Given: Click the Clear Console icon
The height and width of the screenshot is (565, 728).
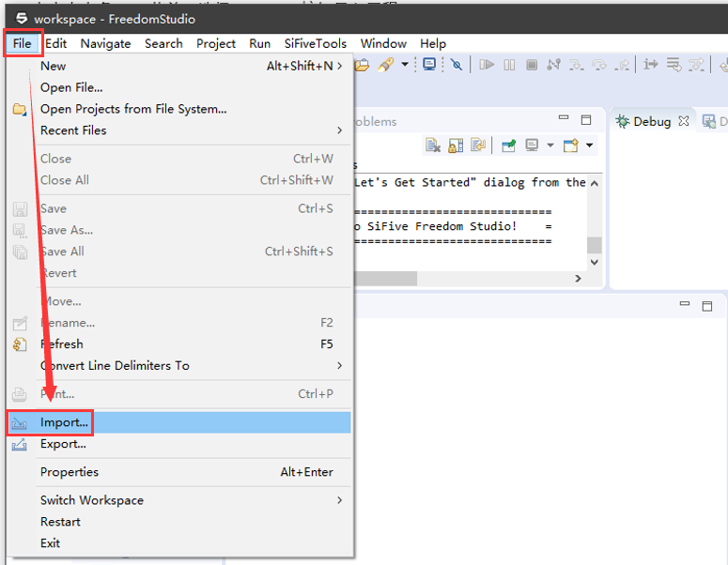Looking at the screenshot, I should tap(433, 145).
